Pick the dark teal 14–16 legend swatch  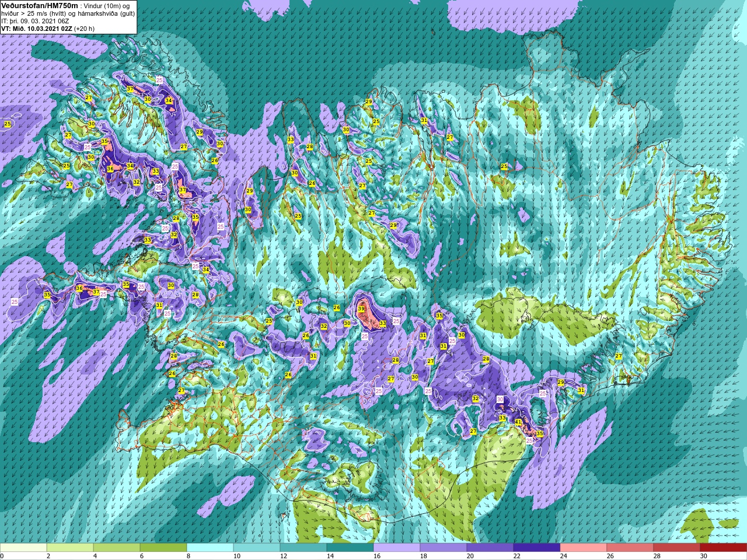coord(350,548)
